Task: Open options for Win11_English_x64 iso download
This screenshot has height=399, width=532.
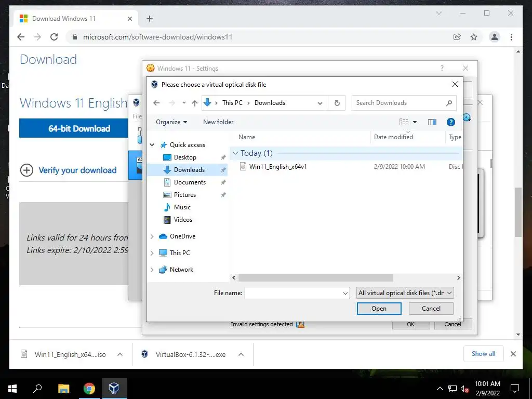Action: 120,354
